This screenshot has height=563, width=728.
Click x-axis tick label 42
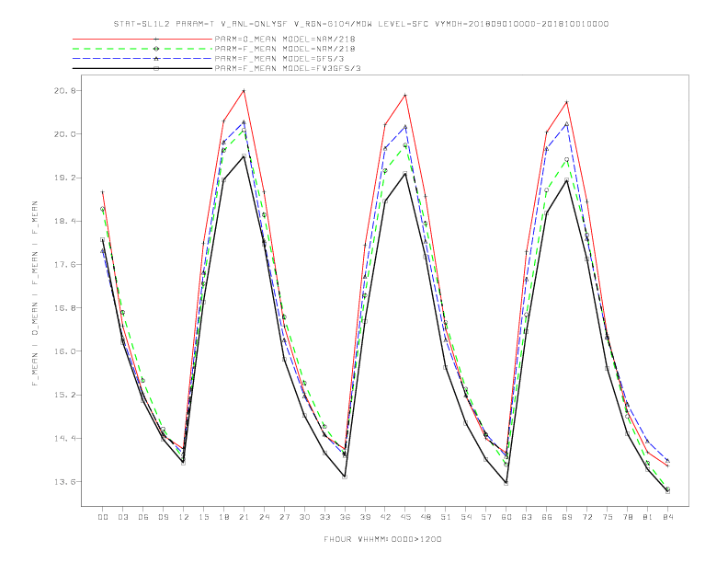385,517
